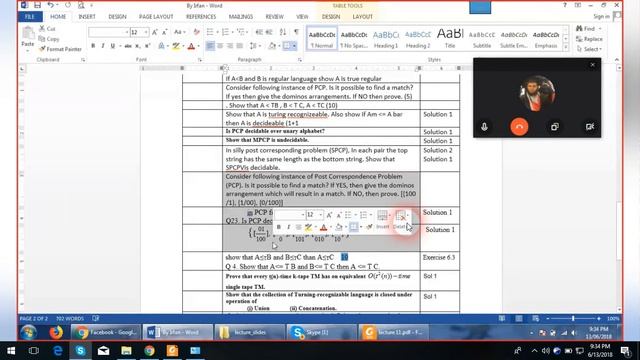Decrease the paragraph indent in ribbon
Screen dimensions: 640x360
coord(259,32)
